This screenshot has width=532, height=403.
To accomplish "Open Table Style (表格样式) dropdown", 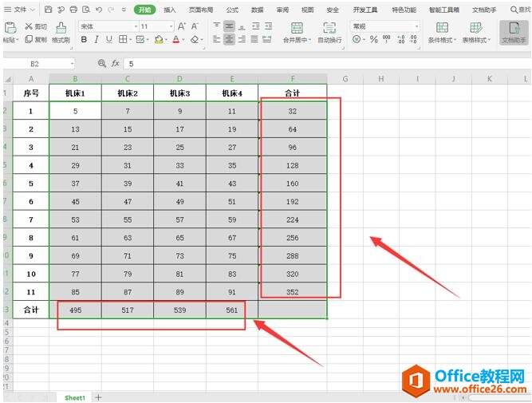I will coord(489,40).
